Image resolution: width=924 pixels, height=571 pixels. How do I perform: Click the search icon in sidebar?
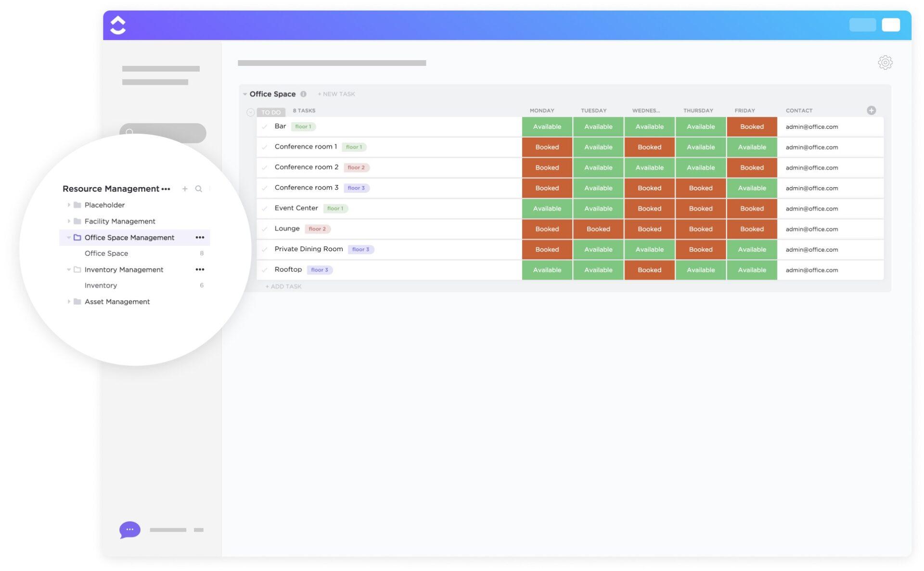(198, 189)
